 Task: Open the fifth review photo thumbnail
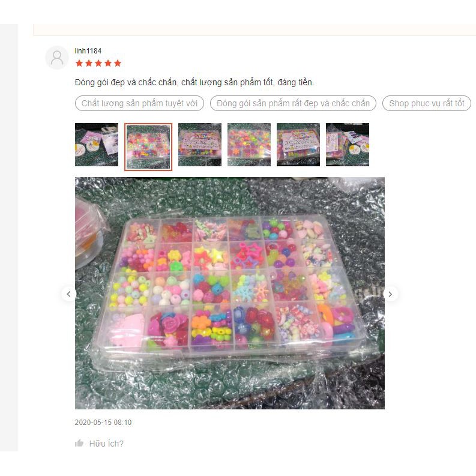coord(298,145)
